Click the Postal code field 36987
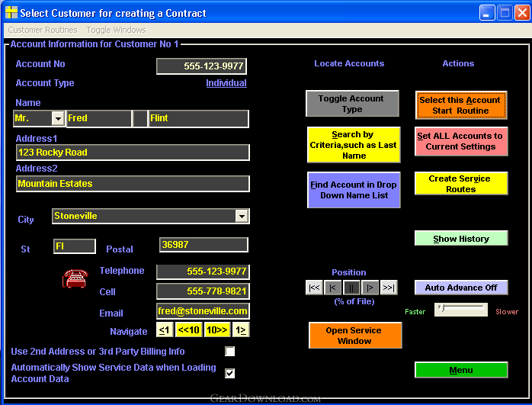This screenshot has height=405, width=532. [204, 245]
